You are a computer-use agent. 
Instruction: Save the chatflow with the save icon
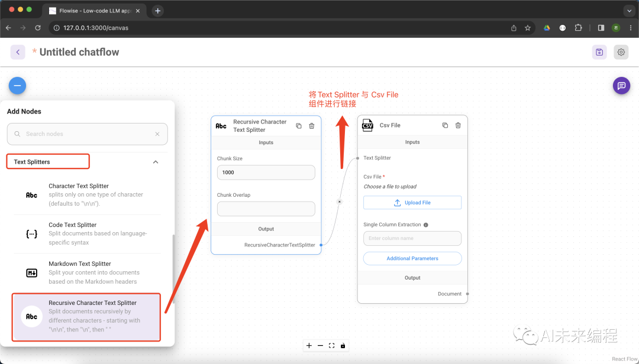tap(599, 52)
